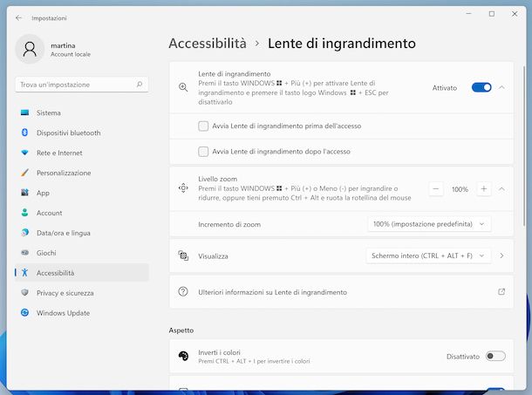Open Giochi settings category
This screenshot has height=395, width=532.
tap(82, 253)
